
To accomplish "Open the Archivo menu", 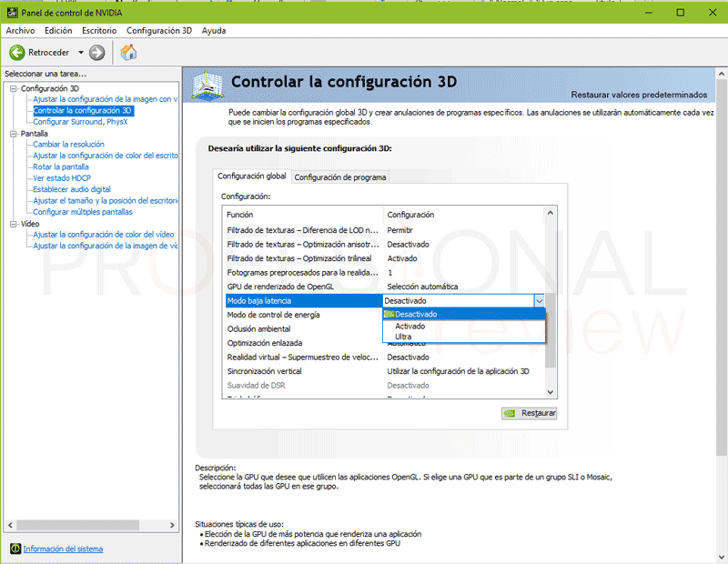I will click(20, 31).
